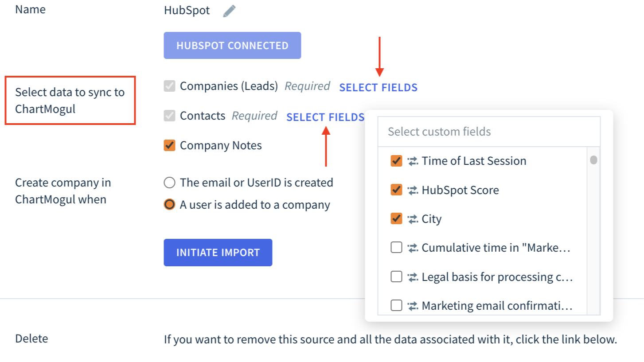Click sync icon next to Time of Last Session

click(413, 161)
